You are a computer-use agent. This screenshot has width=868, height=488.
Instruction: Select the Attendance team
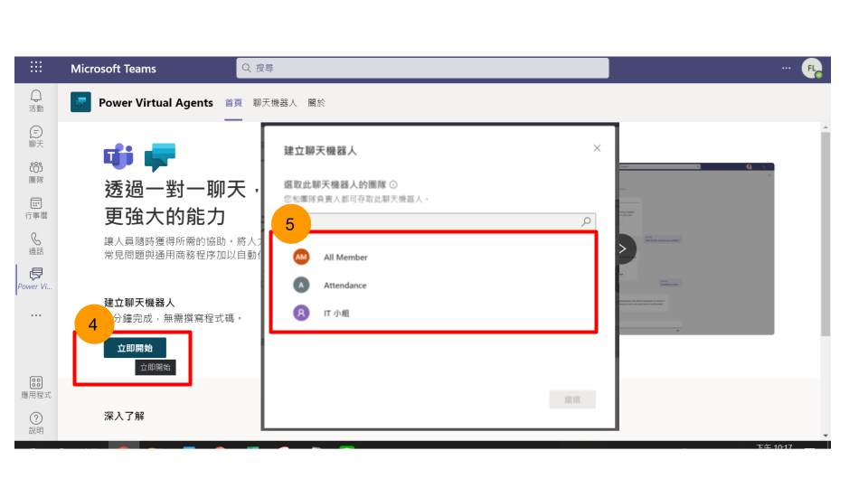tap(433, 285)
